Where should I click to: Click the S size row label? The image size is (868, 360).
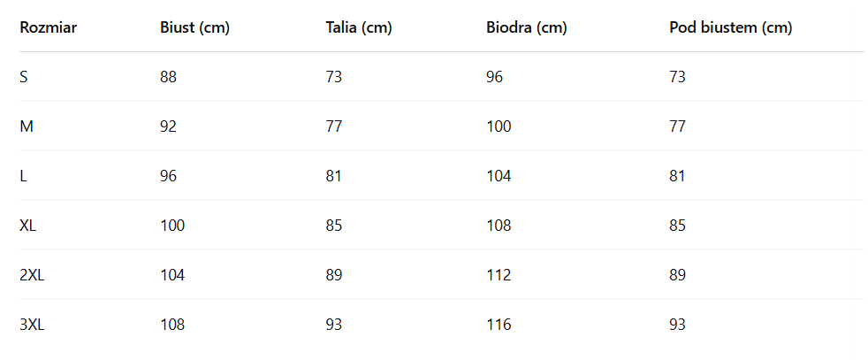tap(24, 77)
